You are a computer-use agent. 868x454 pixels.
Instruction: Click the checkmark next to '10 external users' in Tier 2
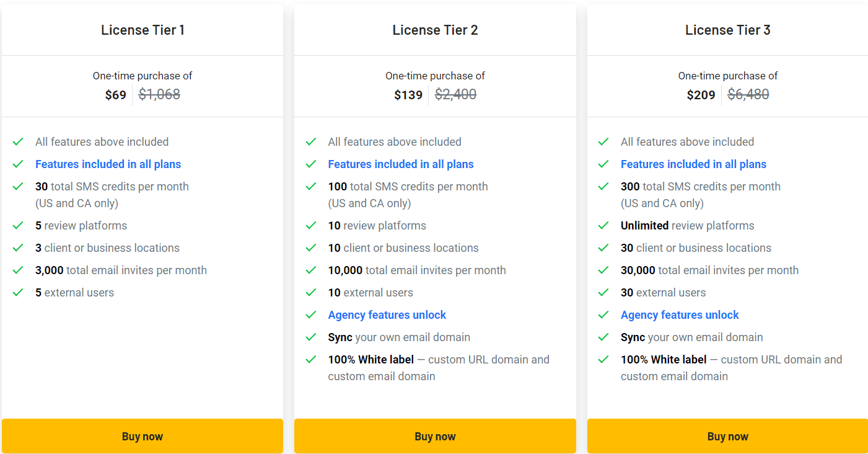point(311,292)
